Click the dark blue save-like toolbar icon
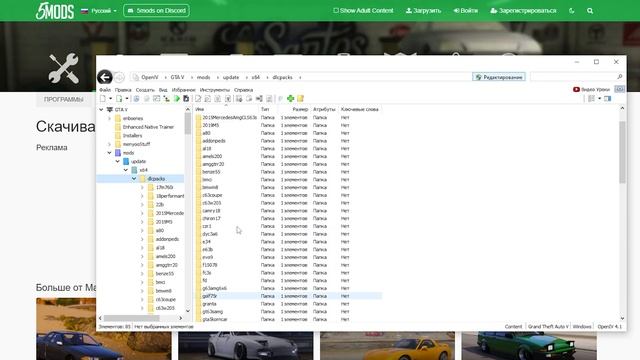 (186, 98)
